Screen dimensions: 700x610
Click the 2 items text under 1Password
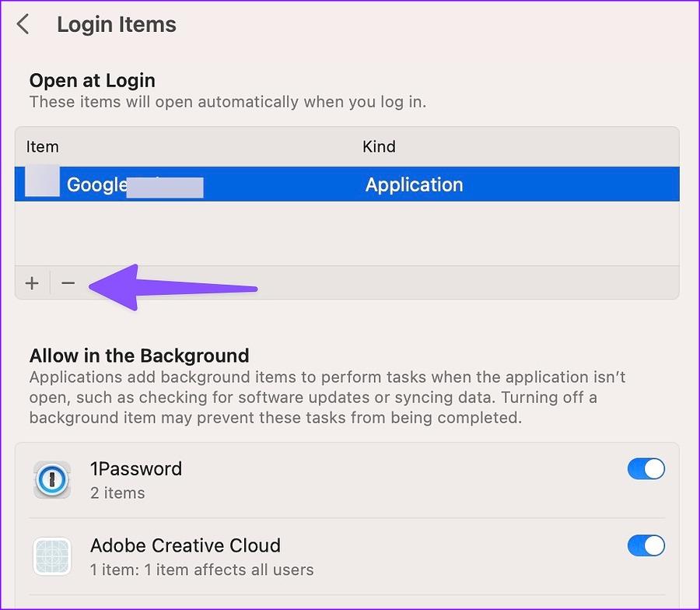click(x=117, y=493)
